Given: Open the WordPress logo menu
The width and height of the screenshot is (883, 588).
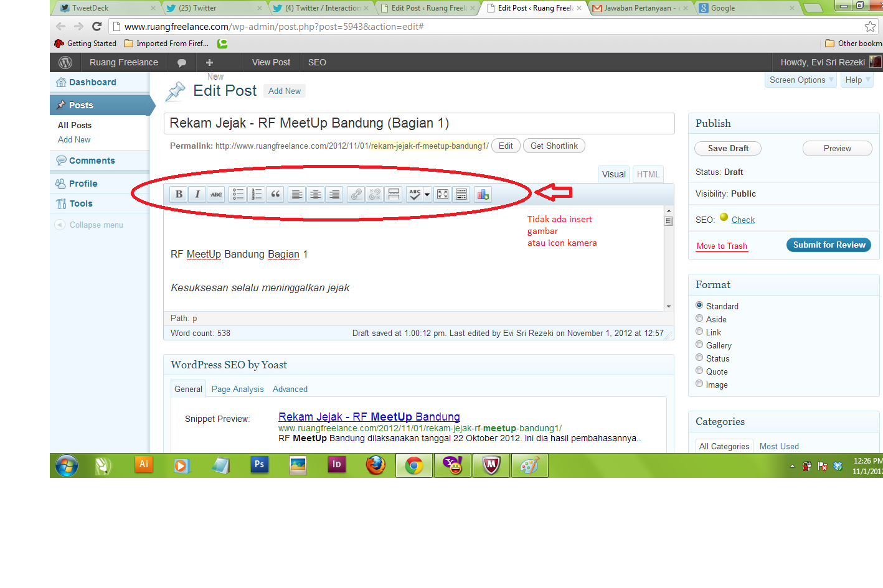Looking at the screenshot, I should pos(65,62).
